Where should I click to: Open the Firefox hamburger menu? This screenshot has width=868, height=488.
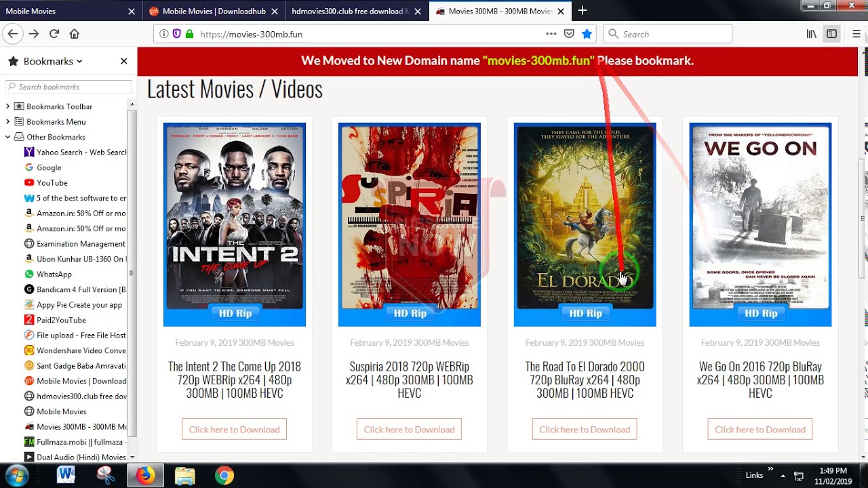857,34
